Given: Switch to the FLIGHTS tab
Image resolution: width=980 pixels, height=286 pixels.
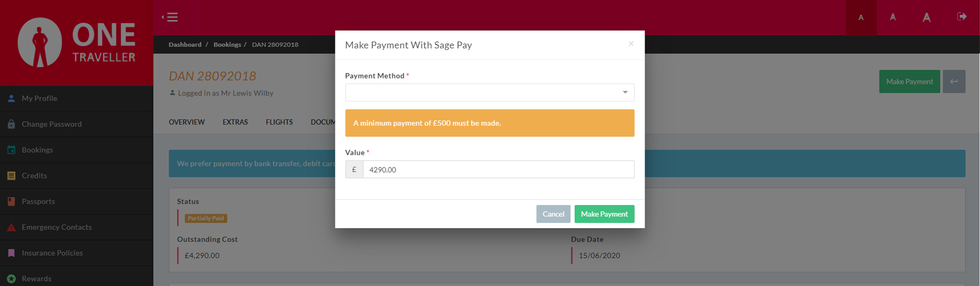Looking at the screenshot, I should coord(279,122).
